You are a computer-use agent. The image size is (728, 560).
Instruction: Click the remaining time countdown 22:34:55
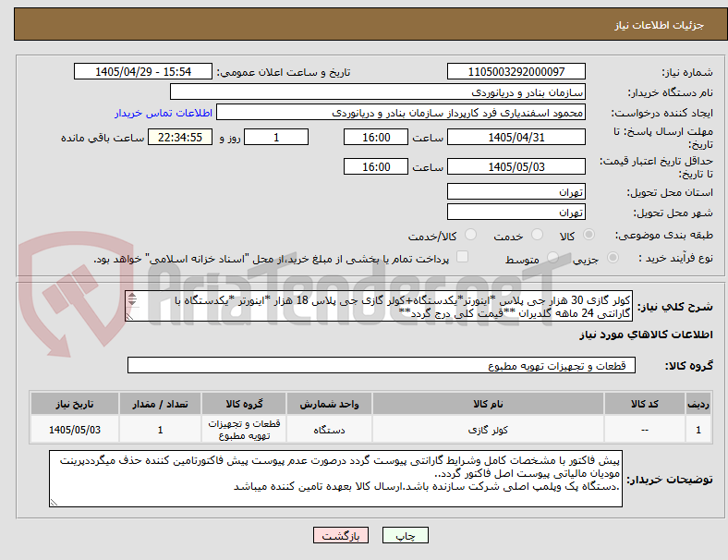click(180, 137)
